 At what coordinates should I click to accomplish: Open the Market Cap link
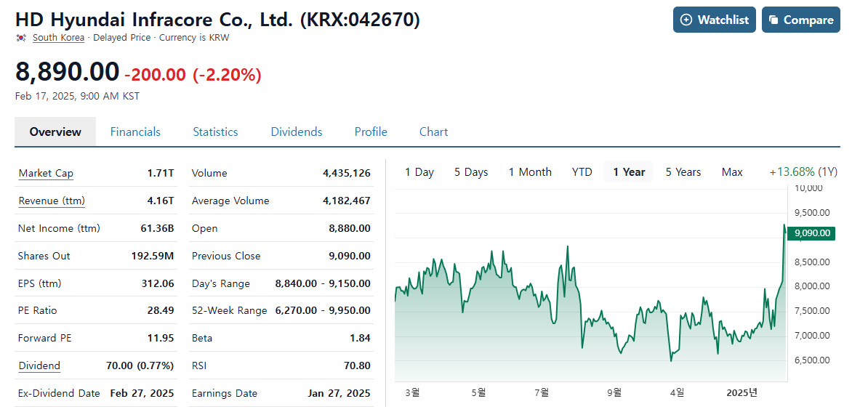pos(46,173)
